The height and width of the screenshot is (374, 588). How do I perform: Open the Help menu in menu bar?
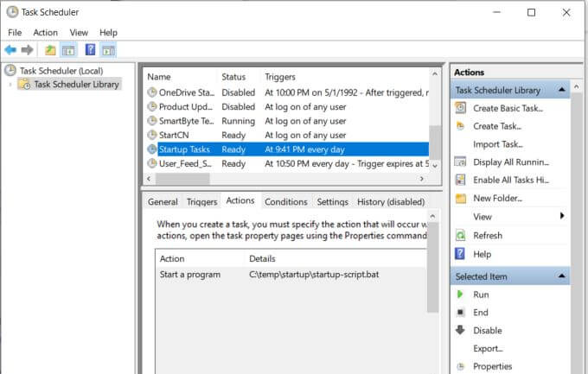[108, 33]
